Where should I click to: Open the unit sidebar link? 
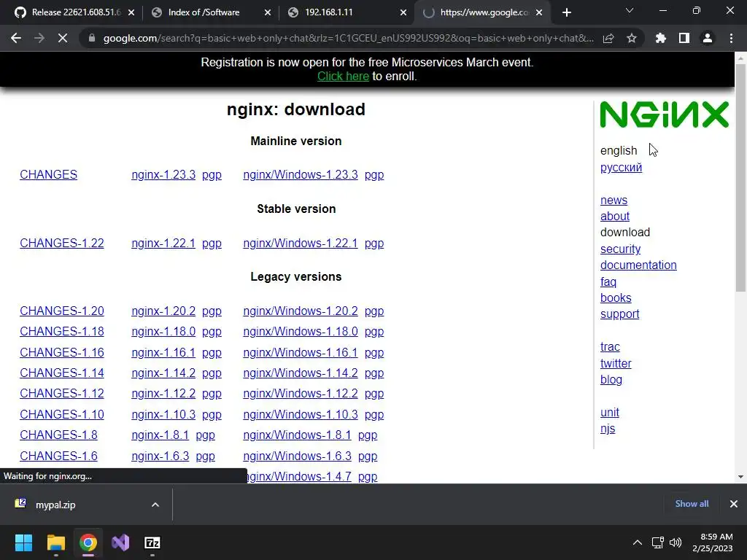tap(610, 413)
